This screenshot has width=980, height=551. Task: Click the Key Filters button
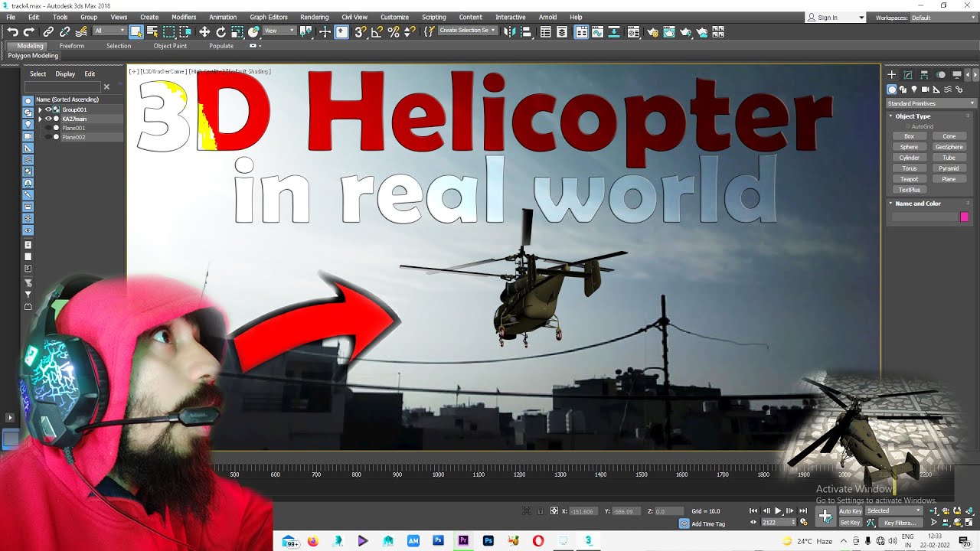click(x=900, y=523)
